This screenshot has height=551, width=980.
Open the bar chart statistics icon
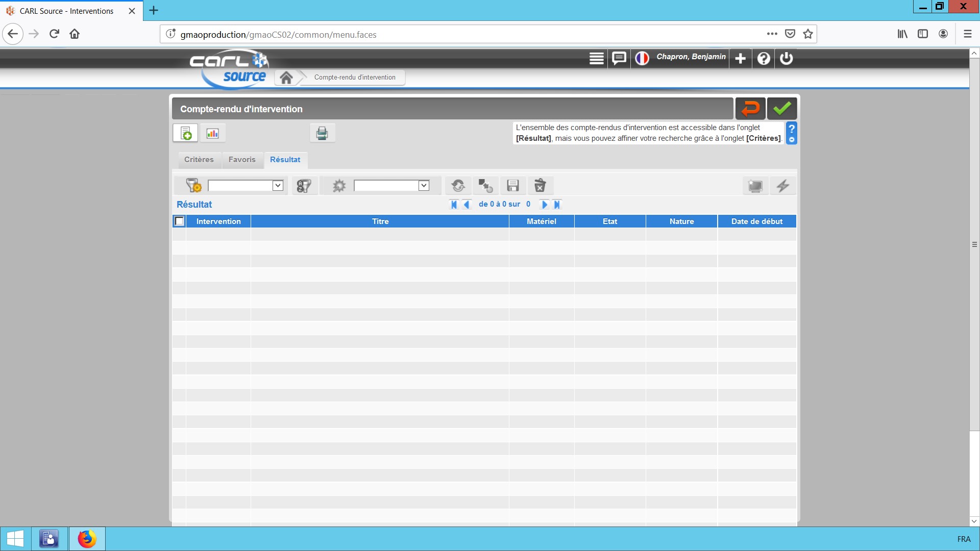coord(212,134)
